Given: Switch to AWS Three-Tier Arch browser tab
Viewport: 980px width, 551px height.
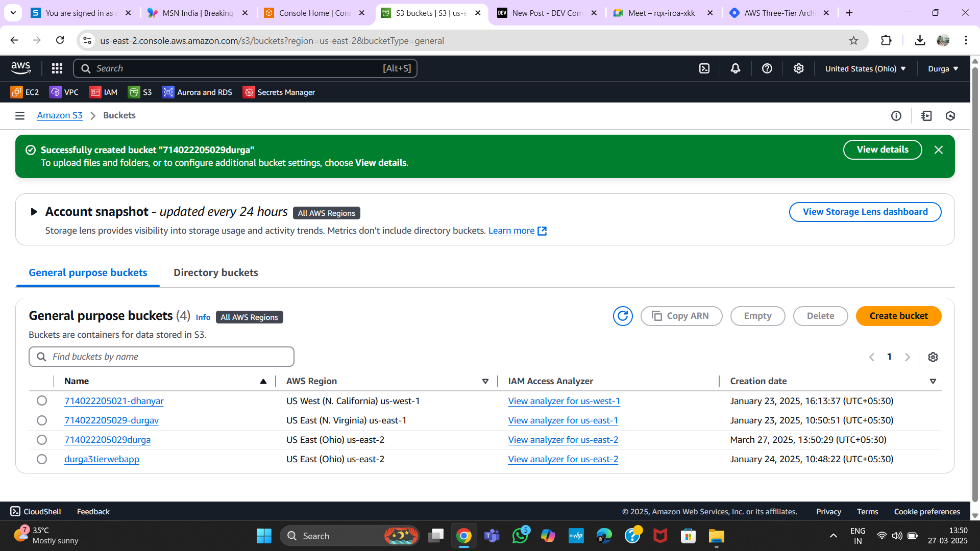Looking at the screenshot, I should 779,13.
